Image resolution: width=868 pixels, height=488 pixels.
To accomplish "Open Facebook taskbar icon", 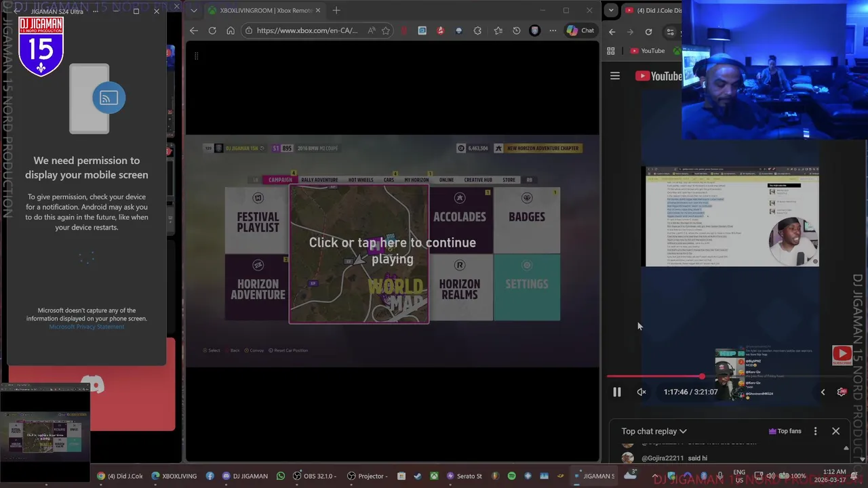I will click(210, 476).
